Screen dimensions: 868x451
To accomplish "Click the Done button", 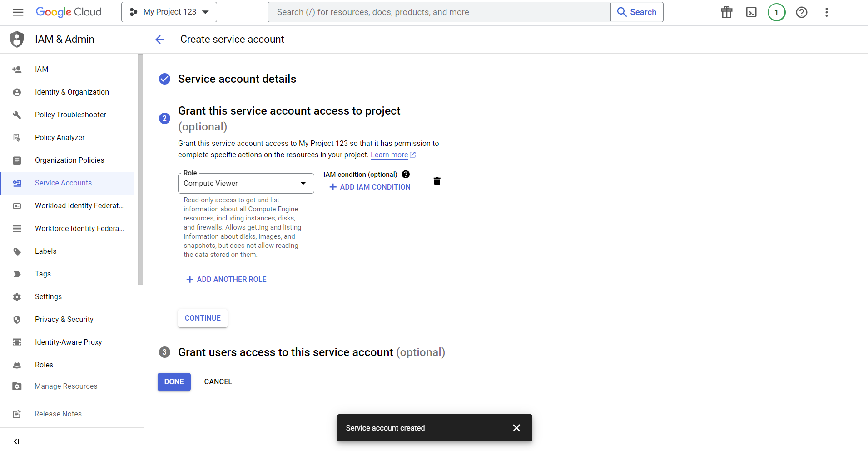I will 174,382.
